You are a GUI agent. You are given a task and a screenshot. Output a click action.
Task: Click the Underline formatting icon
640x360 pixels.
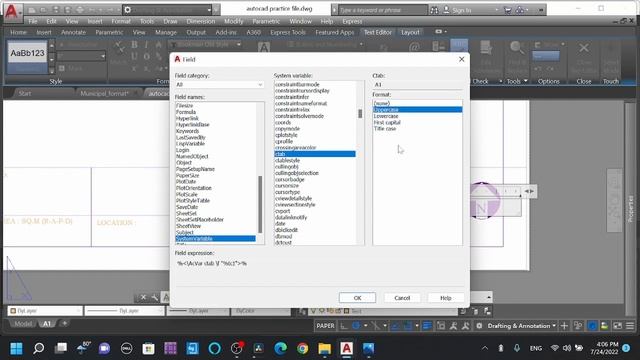click(134, 56)
